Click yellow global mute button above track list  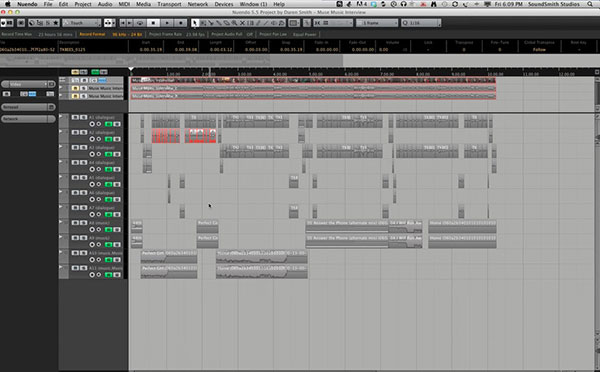(75, 72)
